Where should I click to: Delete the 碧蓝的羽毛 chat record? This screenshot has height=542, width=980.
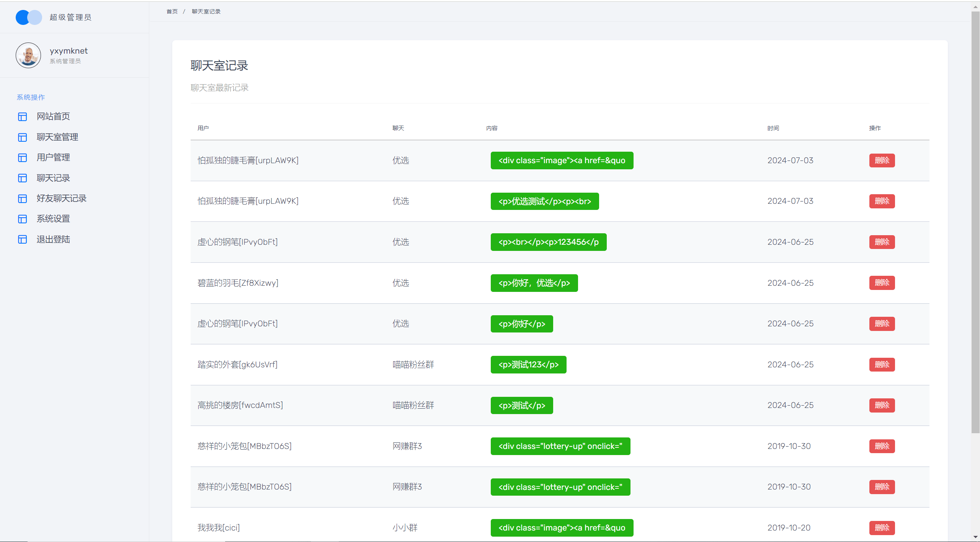coord(882,283)
